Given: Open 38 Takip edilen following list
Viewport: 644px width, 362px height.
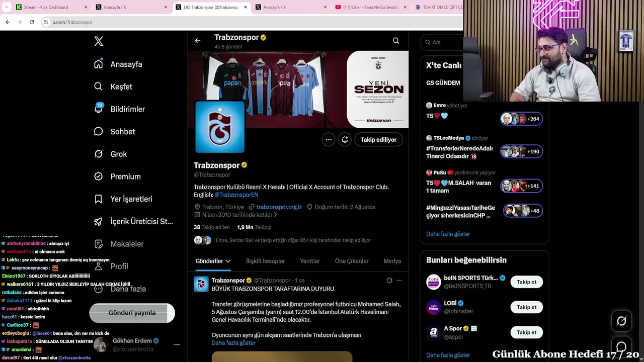Looking at the screenshot, I should pyautogui.click(x=212, y=227).
